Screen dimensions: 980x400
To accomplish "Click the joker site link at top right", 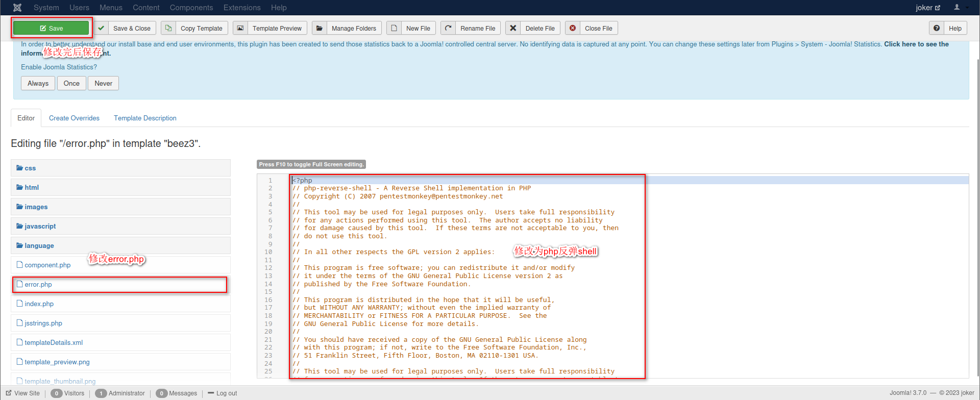I will click(x=928, y=8).
